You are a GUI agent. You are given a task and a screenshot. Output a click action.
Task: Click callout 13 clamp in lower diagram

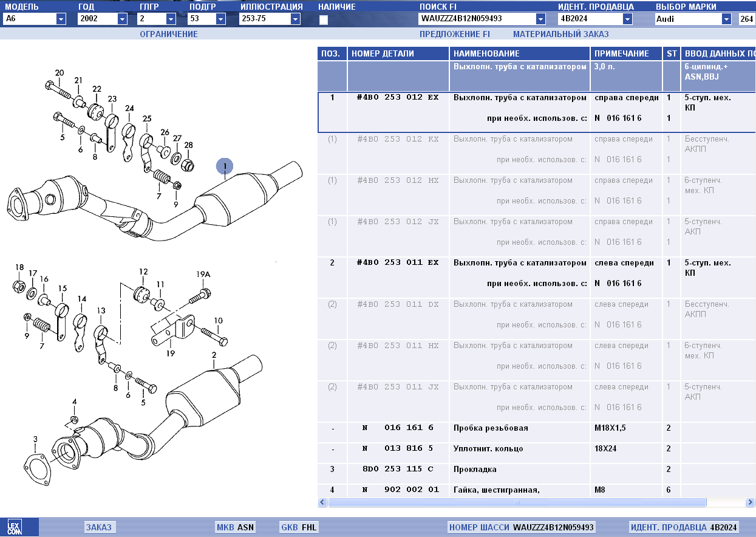[101, 310]
